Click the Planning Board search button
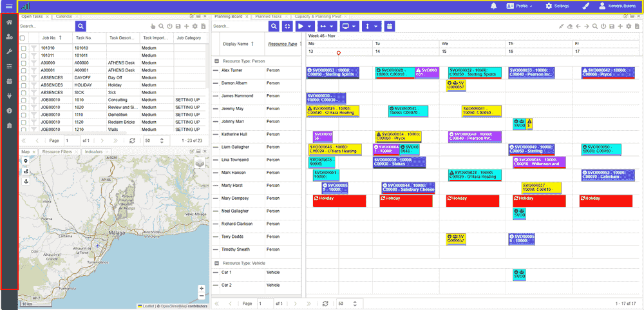The image size is (644, 310). (274, 26)
